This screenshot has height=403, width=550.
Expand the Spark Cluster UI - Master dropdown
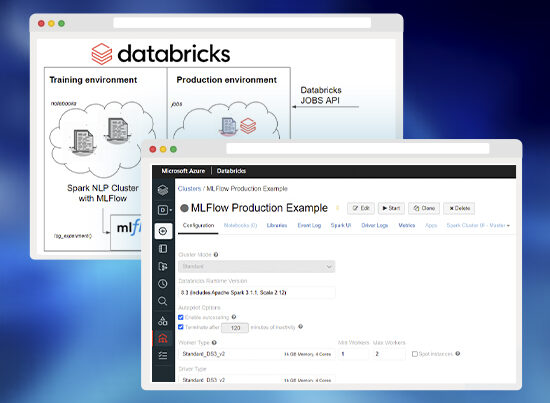point(478,225)
